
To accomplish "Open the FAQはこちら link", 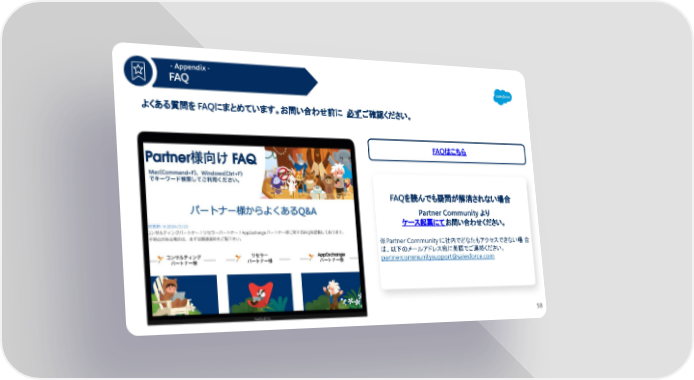I will tap(449, 152).
